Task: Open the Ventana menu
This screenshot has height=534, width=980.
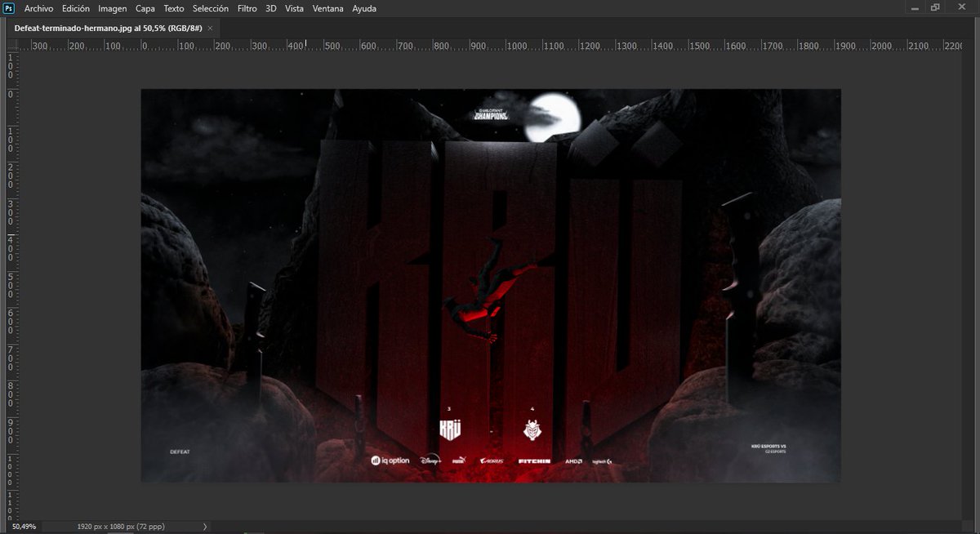Action: pos(329,8)
